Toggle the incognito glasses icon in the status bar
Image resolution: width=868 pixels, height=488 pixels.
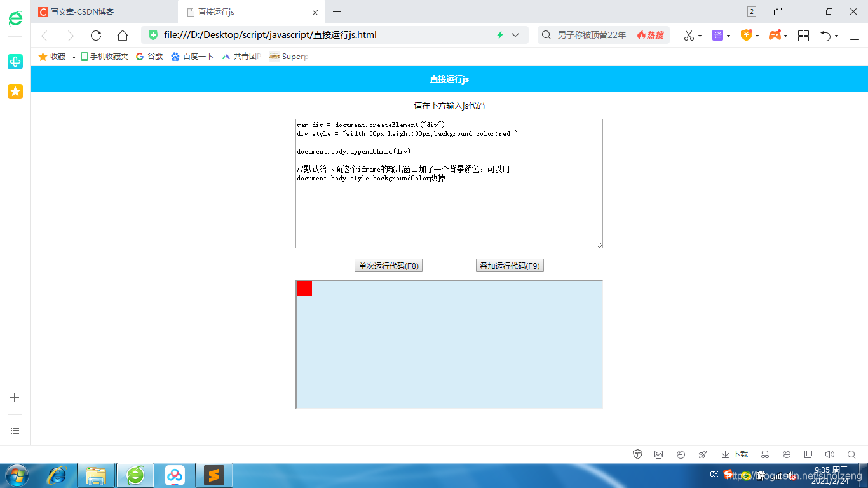pos(765,454)
